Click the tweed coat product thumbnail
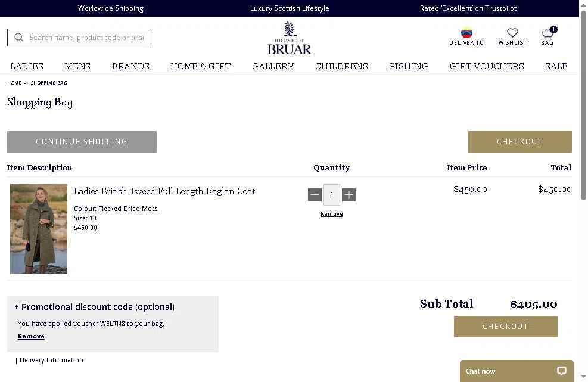 pyautogui.click(x=39, y=228)
